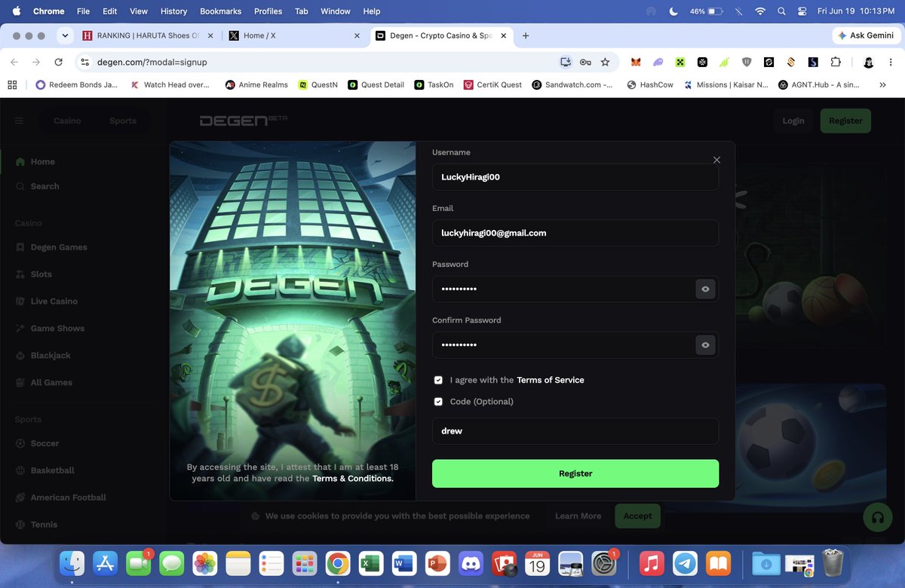Open the Anime Realms bookmark

[256, 84]
